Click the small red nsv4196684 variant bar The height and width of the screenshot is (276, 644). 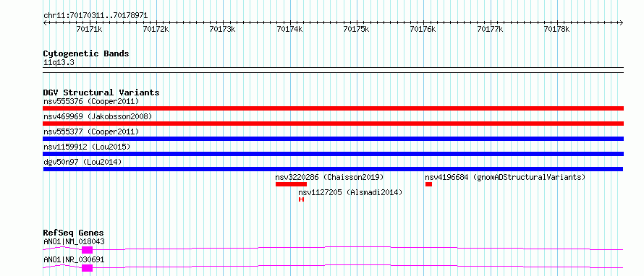(429, 184)
